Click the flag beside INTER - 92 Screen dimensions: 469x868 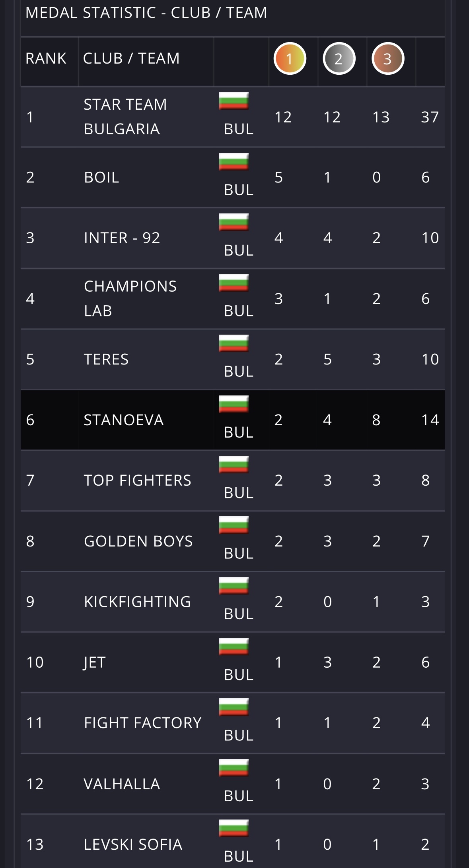[234, 222]
